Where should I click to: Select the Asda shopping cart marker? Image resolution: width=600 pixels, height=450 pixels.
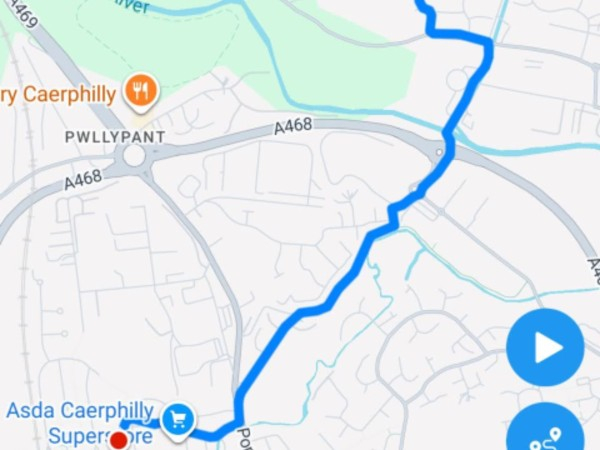178,421
